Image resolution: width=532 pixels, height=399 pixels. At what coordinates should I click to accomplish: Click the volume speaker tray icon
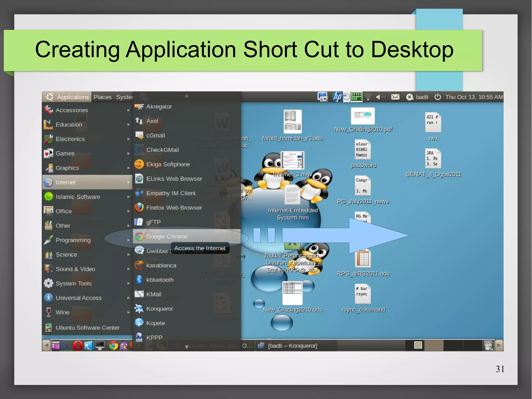(380, 97)
